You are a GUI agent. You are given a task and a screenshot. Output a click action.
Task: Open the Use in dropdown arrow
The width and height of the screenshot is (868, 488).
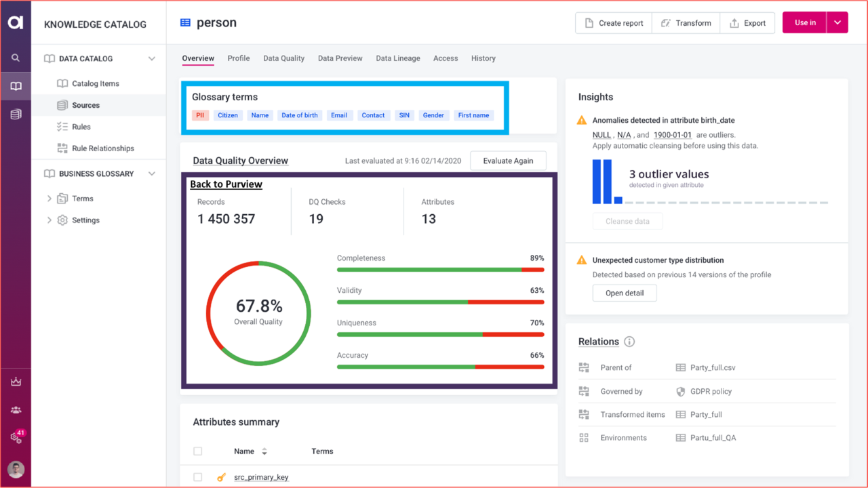[837, 22]
